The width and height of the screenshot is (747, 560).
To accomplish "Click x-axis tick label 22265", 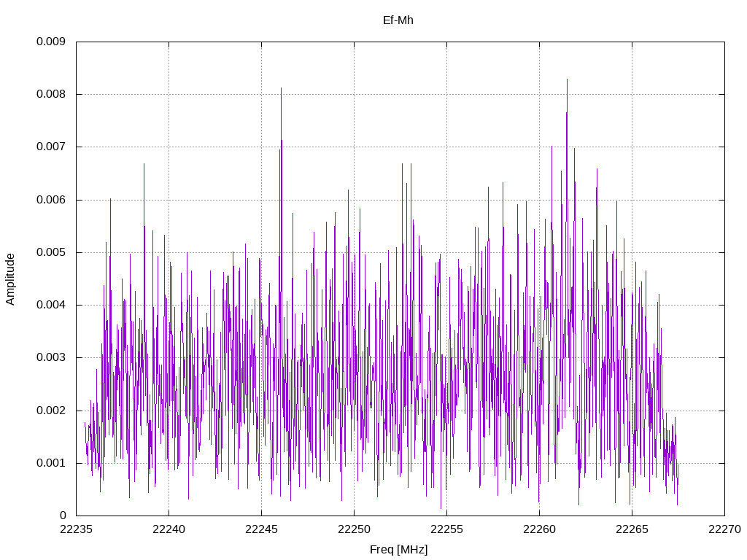I will (632, 529).
